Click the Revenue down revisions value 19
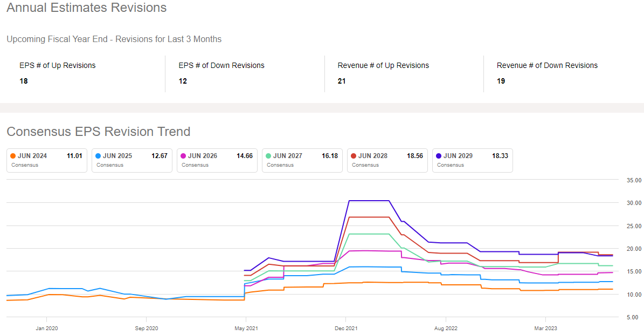Image resolution: width=644 pixels, height=335 pixels. coord(501,81)
